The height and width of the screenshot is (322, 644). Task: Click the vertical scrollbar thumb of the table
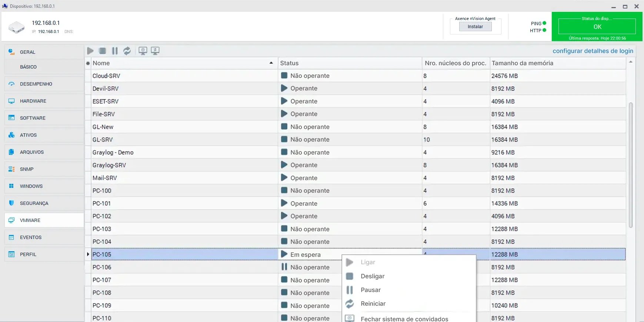point(631,165)
